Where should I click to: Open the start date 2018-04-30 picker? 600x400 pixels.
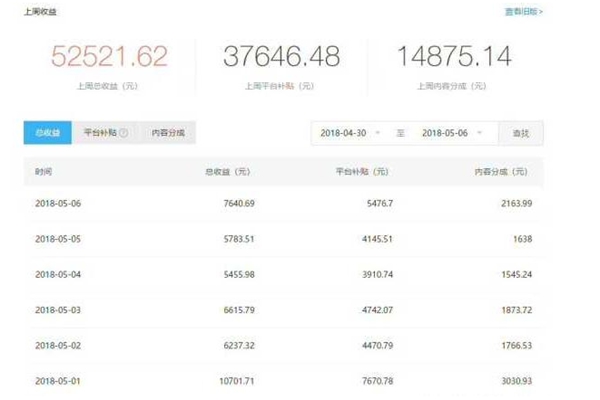pyautogui.click(x=350, y=133)
